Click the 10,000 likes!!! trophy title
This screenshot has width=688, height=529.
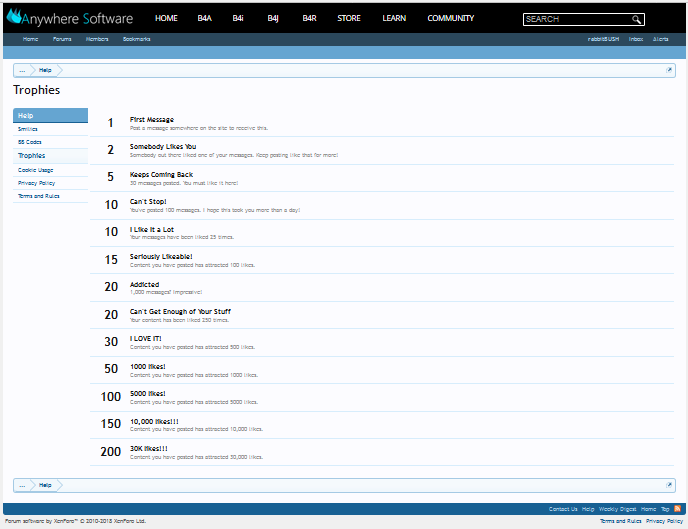[154, 422]
